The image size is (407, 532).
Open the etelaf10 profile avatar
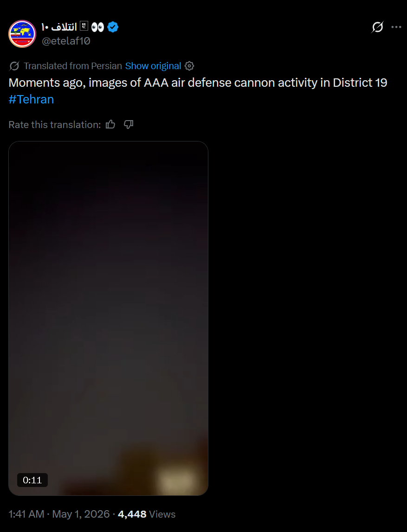pos(22,33)
